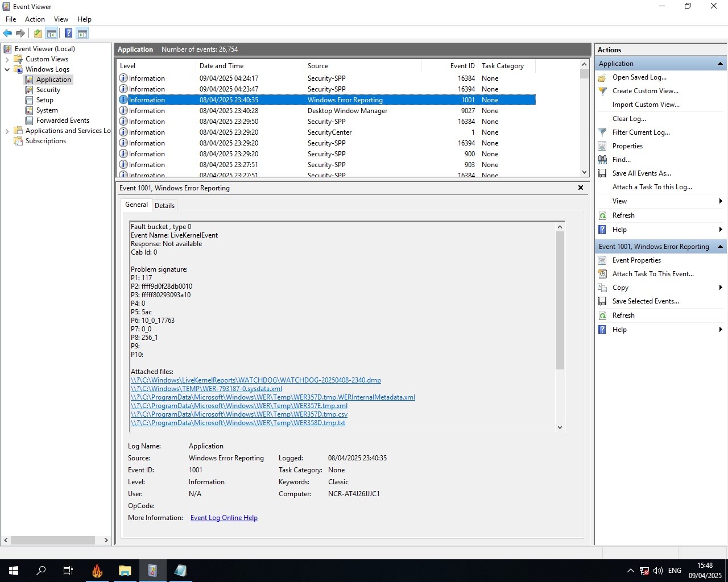728x582 pixels.
Task: Close the Event 1001 preview pane
Action: pos(581,188)
